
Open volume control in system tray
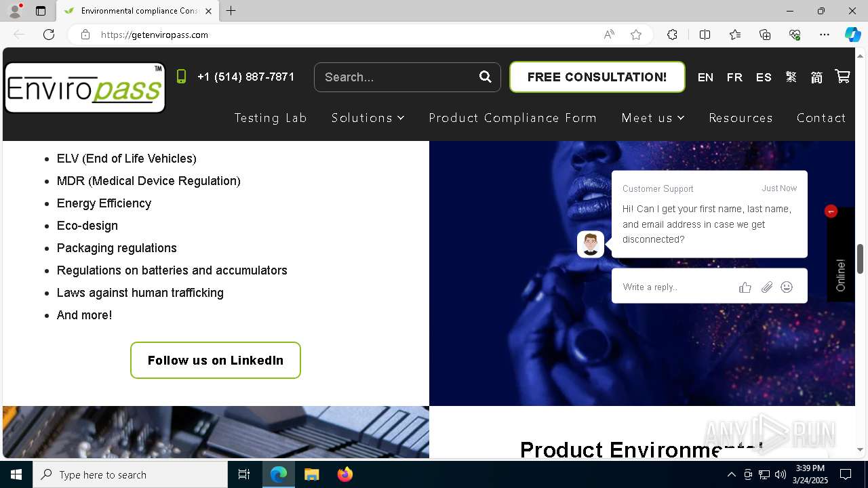[x=781, y=474]
